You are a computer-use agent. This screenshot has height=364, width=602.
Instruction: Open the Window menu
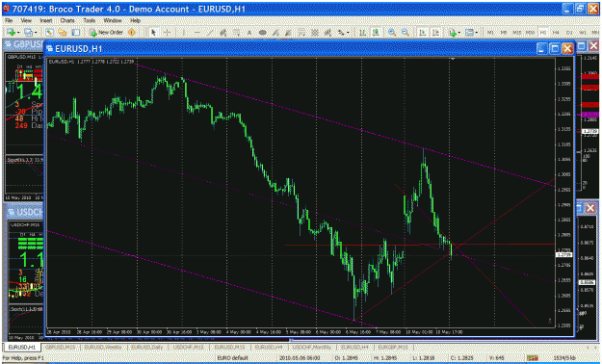113,20
